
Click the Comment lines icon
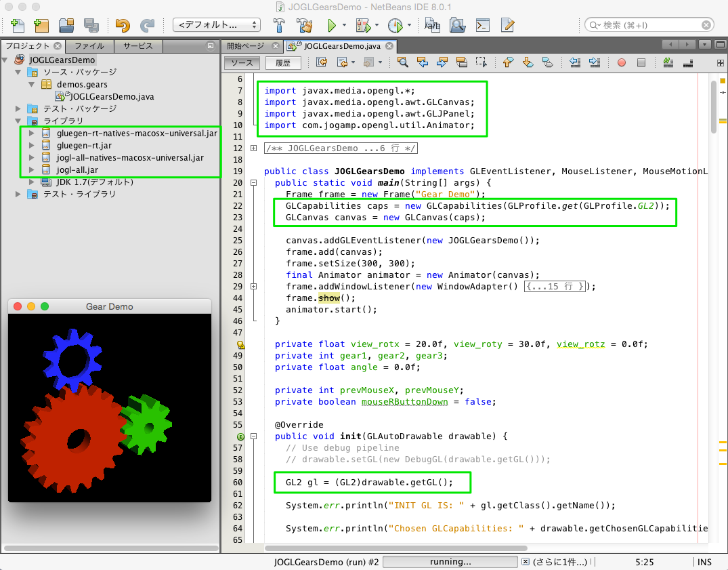click(668, 62)
